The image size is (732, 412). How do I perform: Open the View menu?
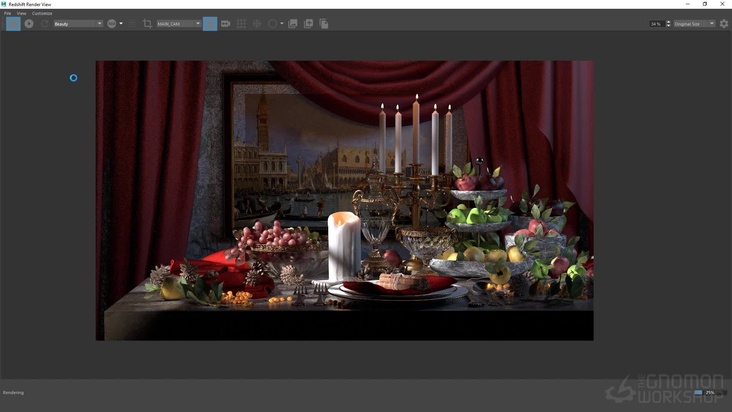21,14
